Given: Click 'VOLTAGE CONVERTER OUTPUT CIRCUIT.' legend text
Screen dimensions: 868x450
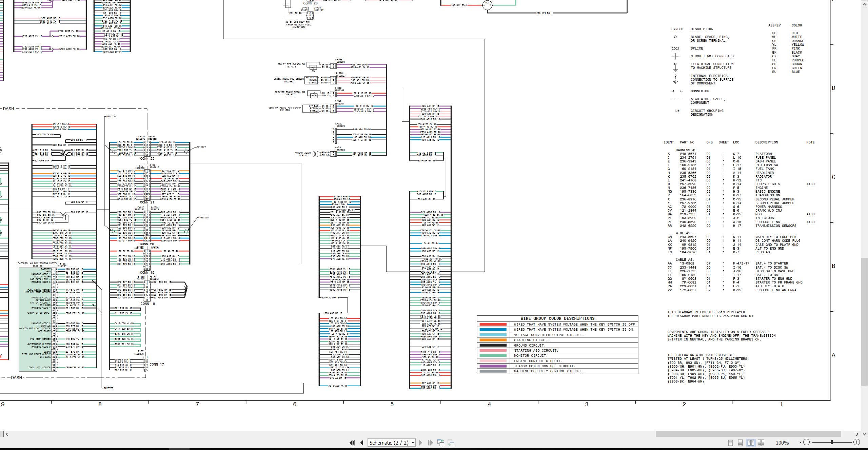Looking at the screenshot, I should tap(549, 335).
